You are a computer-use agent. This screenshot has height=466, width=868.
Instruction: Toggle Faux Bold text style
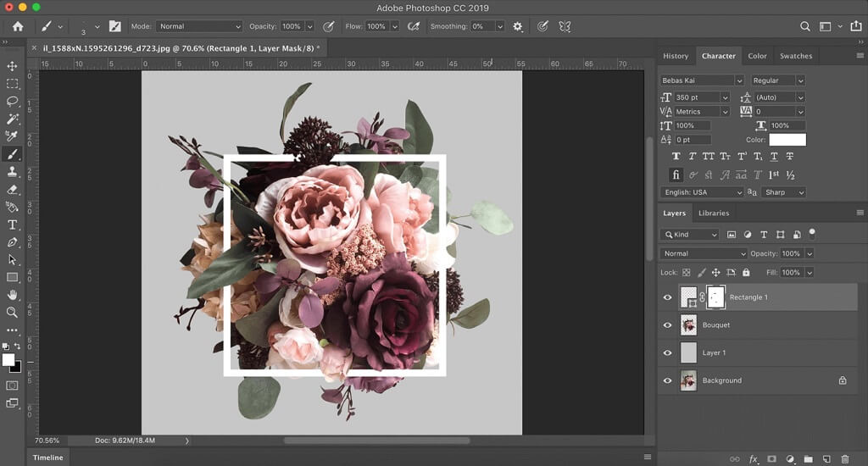click(676, 157)
